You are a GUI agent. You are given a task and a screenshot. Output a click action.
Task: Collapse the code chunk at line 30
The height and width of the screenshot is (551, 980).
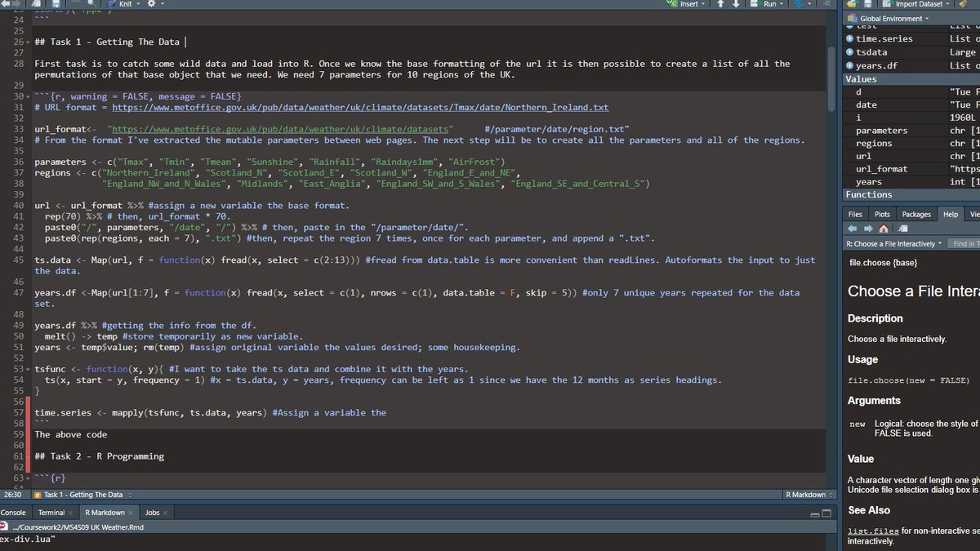[29, 96]
